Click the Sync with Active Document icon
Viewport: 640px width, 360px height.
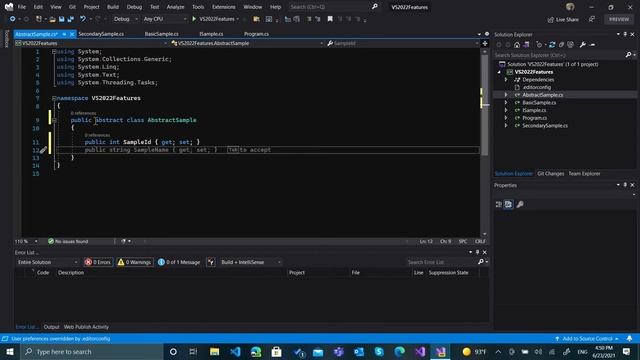pos(552,44)
